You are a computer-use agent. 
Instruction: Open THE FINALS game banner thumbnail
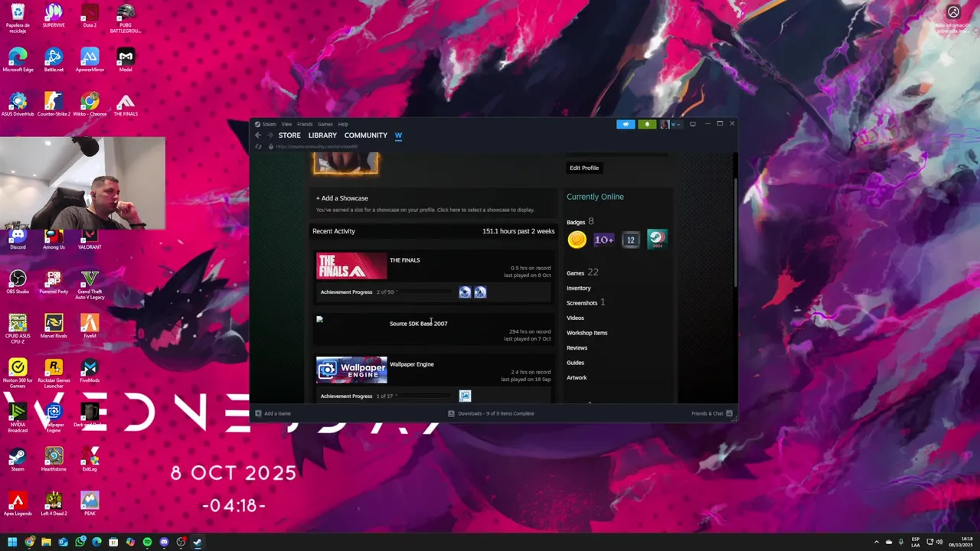pos(351,266)
